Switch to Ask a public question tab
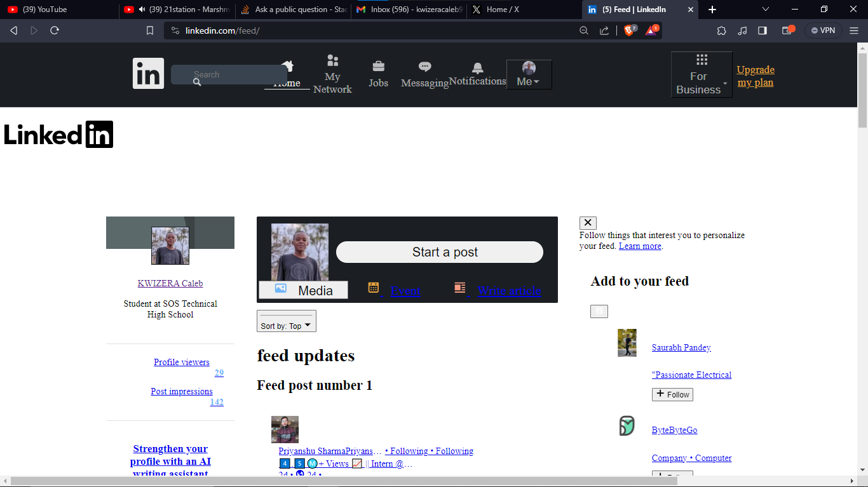The height and width of the screenshot is (487, 868). [x=294, y=10]
